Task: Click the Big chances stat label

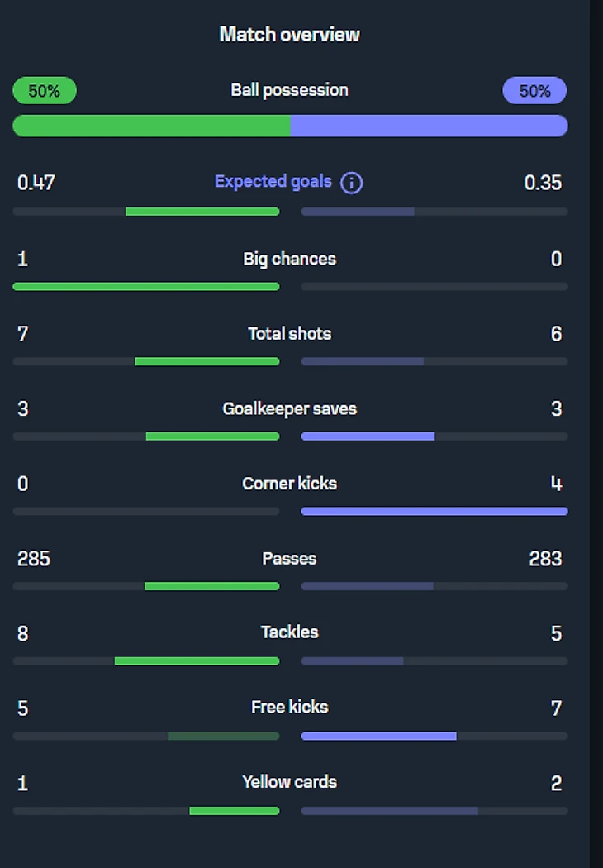Action: [x=289, y=259]
